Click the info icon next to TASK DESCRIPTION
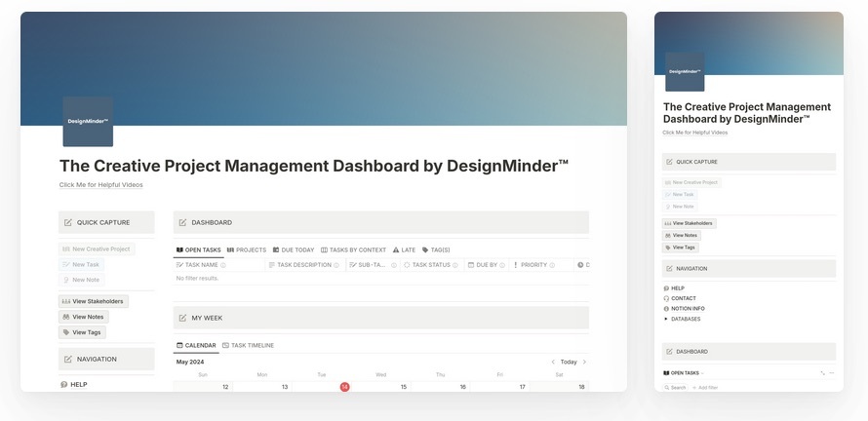This screenshot has height=421, width=868. (336, 265)
